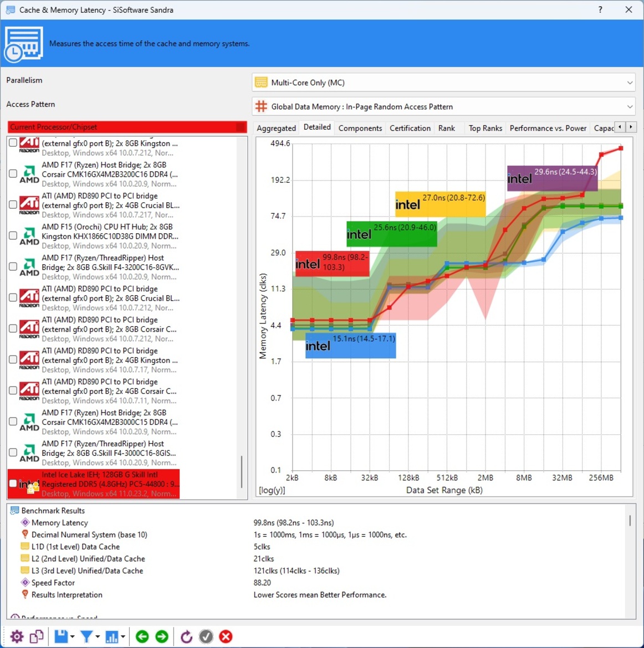Image resolution: width=644 pixels, height=648 pixels.
Task: Open the Rank tab
Action: point(447,128)
